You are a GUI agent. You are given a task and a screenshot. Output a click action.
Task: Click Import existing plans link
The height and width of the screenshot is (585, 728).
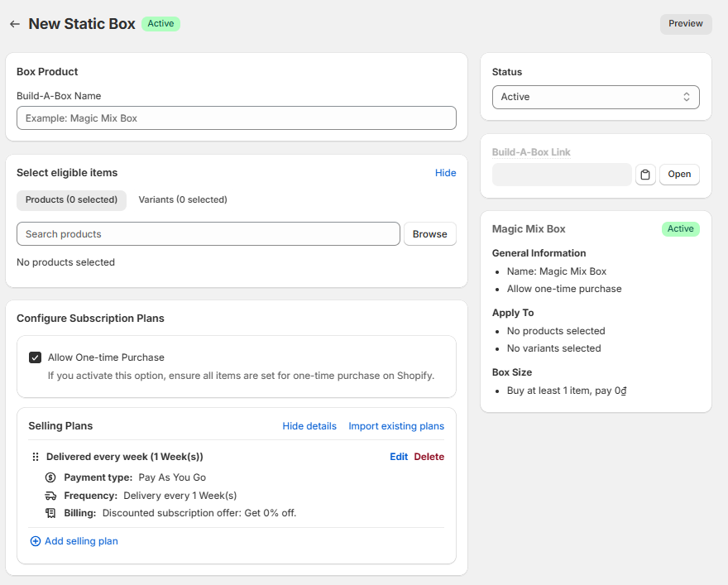click(x=396, y=426)
